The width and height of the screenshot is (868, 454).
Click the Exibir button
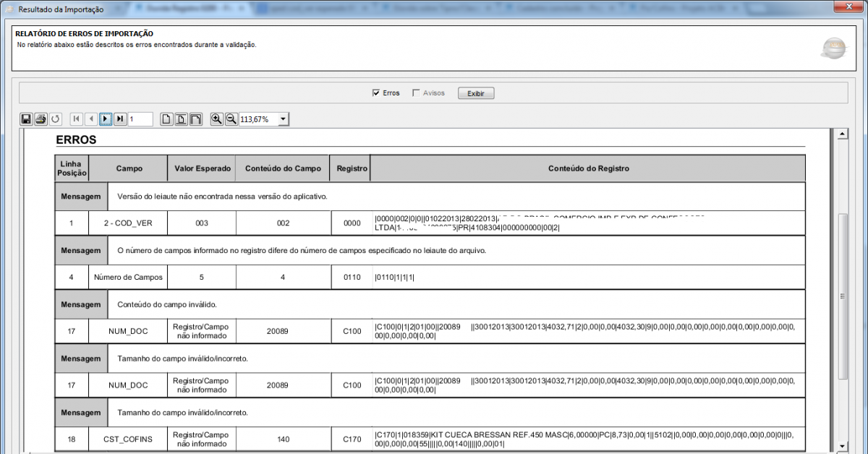(x=476, y=93)
